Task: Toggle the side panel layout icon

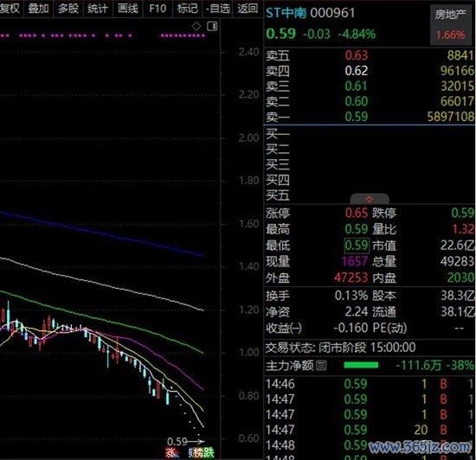Action: [212, 27]
